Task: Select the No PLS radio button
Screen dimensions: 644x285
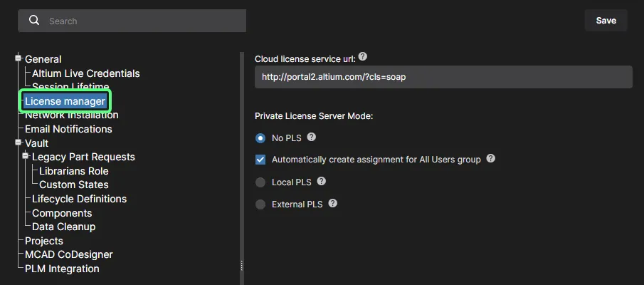Action: pos(260,138)
